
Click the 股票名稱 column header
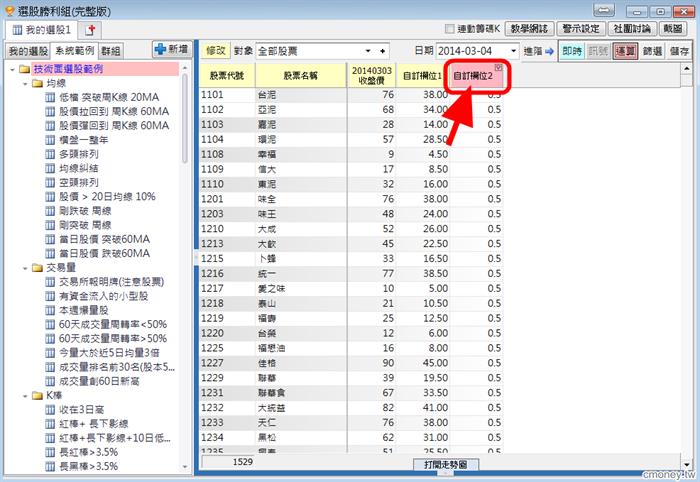pos(301,75)
